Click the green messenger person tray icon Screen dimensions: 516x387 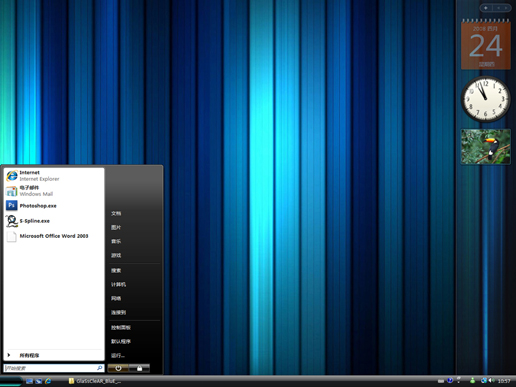coord(472,380)
